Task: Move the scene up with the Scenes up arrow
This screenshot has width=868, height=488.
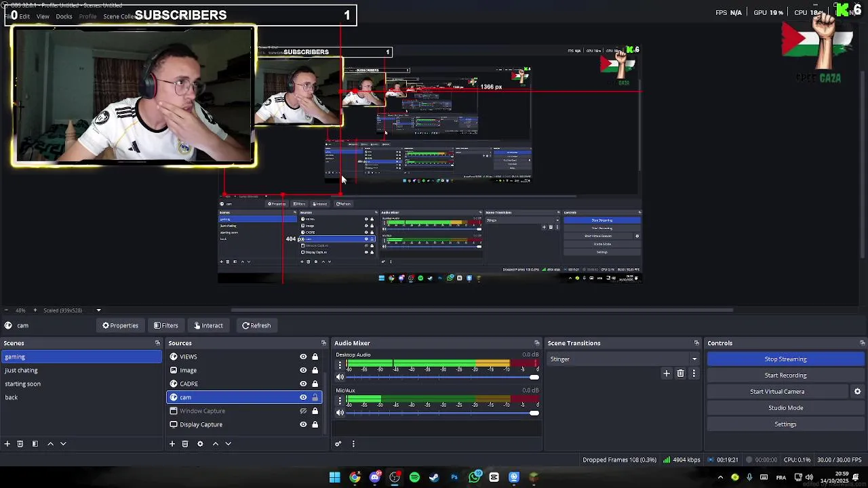Action: (x=50, y=444)
